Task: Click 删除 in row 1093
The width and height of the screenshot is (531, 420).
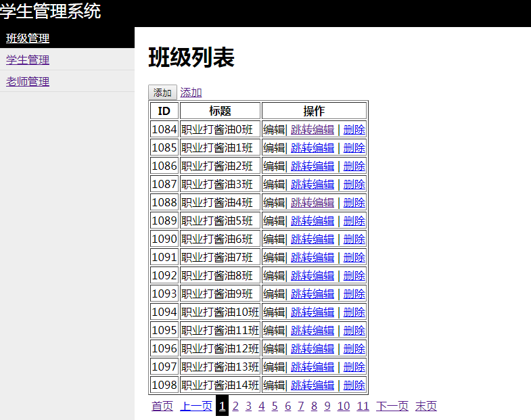Action: point(354,294)
